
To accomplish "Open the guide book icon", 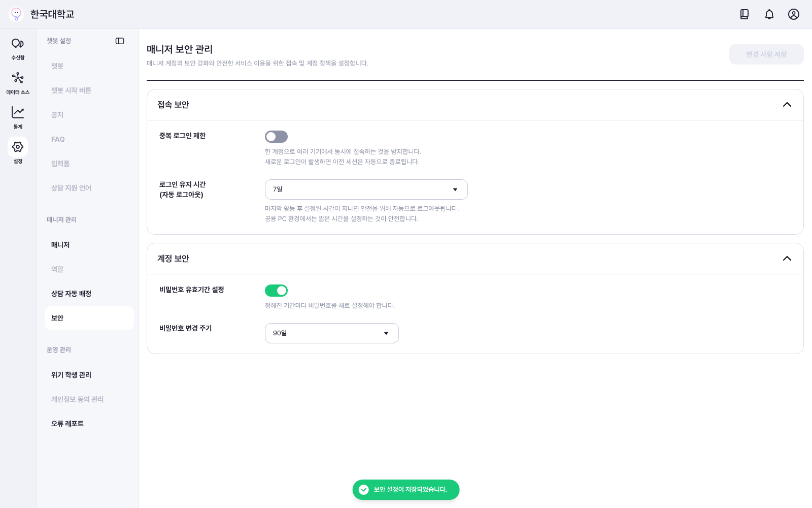I will [x=745, y=14].
